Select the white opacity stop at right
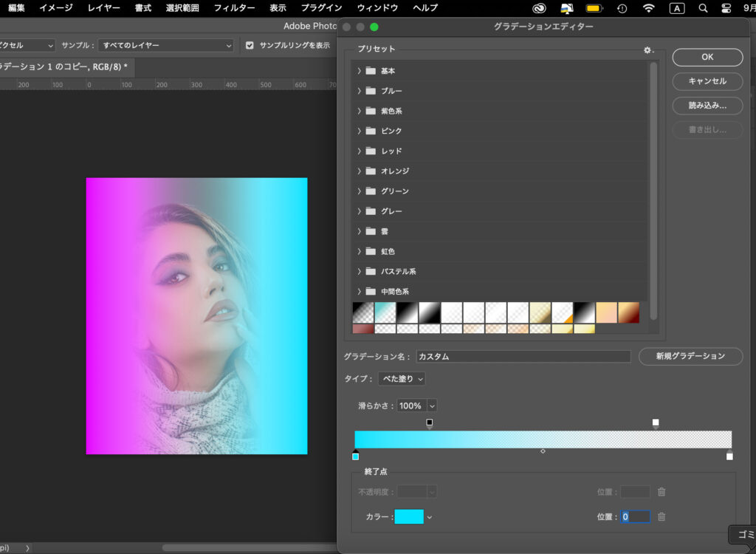Viewport: 756px width, 554px height. pos(656,423)
